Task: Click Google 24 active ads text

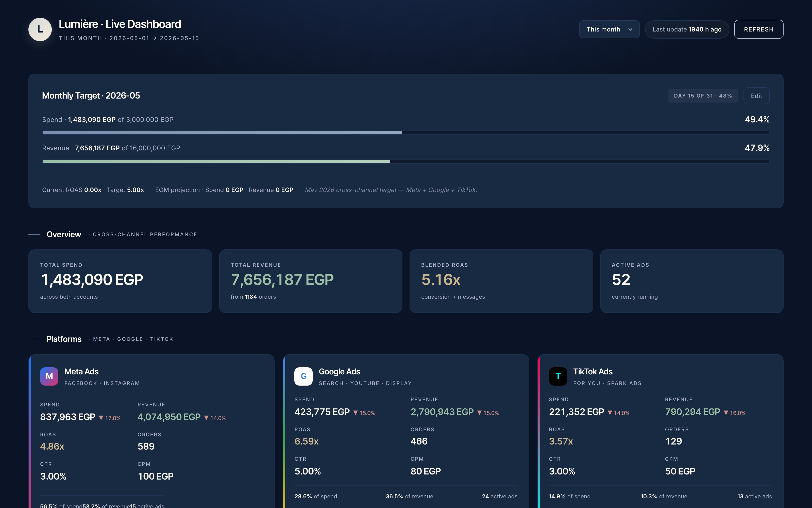Action: pos(500,496)
